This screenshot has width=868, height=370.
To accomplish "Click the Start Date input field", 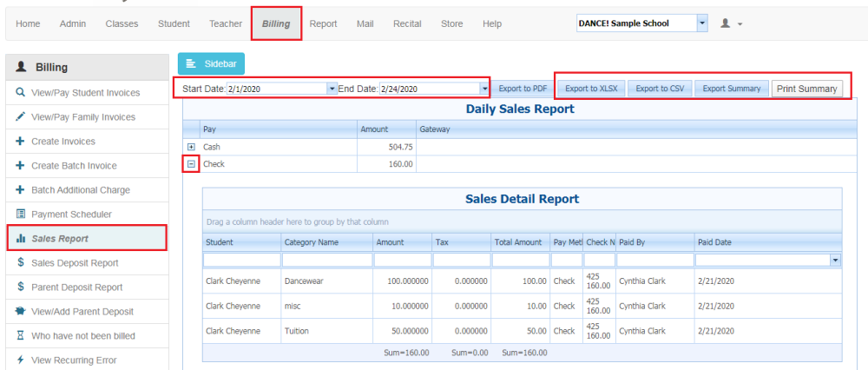I will 277,89.
